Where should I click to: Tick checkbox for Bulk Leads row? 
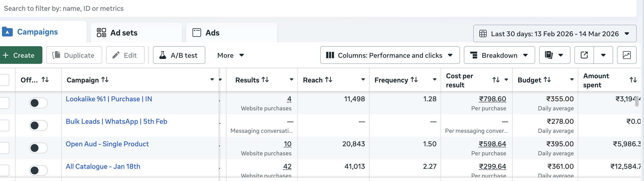click(x=4, y=125)
